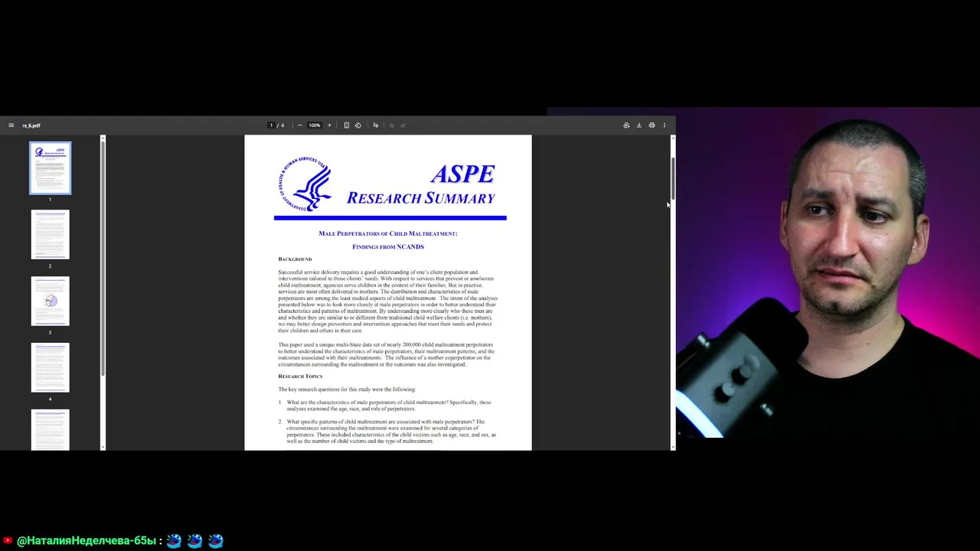The image size is (980, 551).
Task: Click the ASPE Research Summary heading
Action: pos(421,185)
